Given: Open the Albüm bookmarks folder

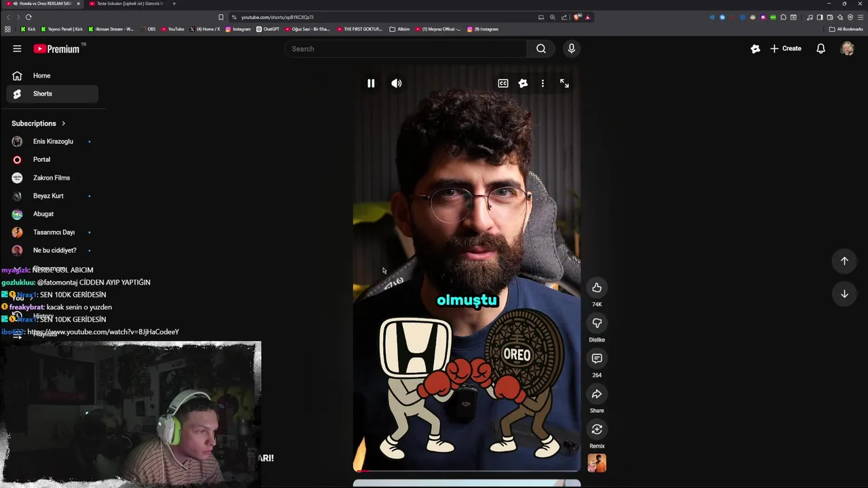Looking at the screenshot, I should pos(399,29).
